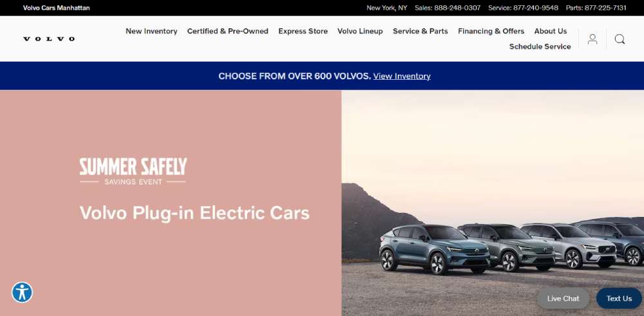This screenshot has height=316, width=644.
Task: Open the About Us menu
Action: point(551,31)
